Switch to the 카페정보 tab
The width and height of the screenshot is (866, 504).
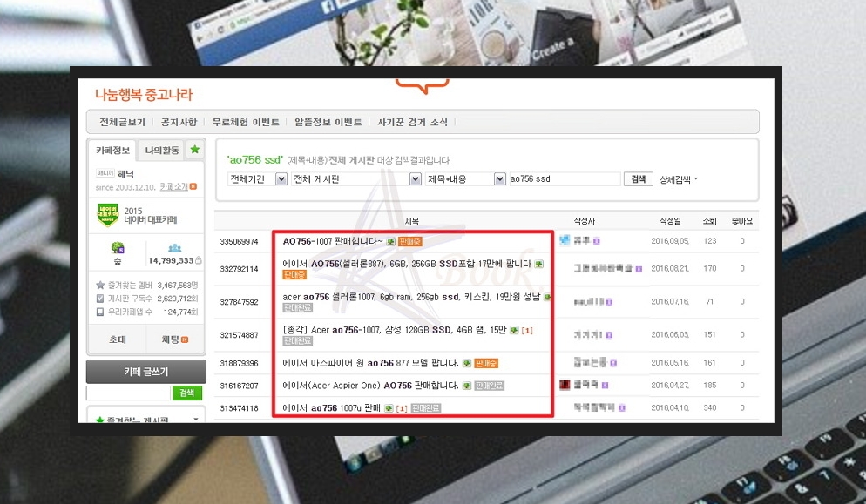(112, 150)
